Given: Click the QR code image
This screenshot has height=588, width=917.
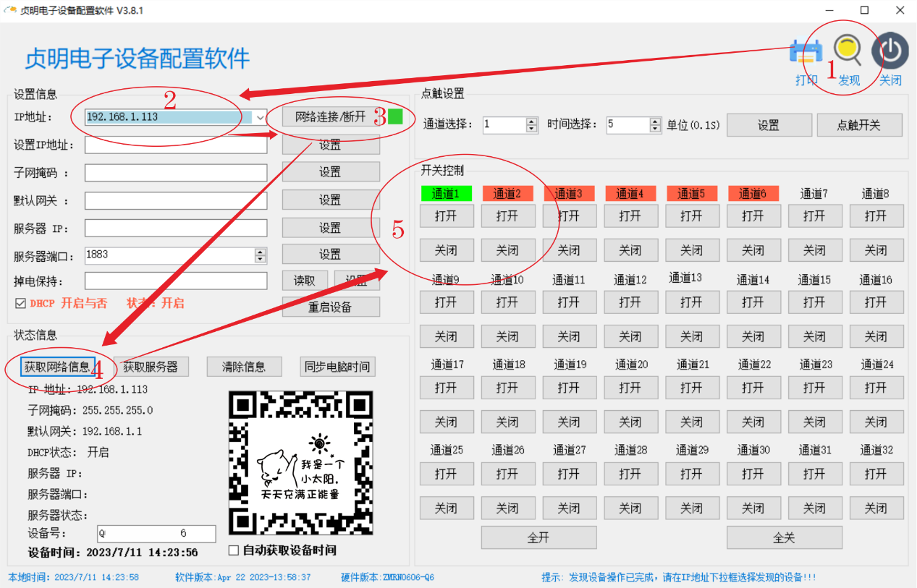Looking at the screenshot, I should (300, 463).
